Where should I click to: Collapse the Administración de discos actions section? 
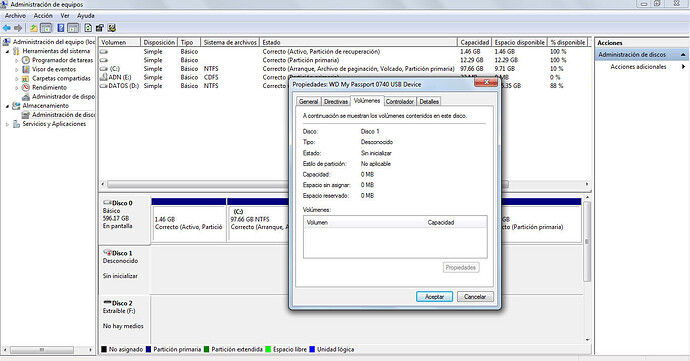(x=683, y=55)
